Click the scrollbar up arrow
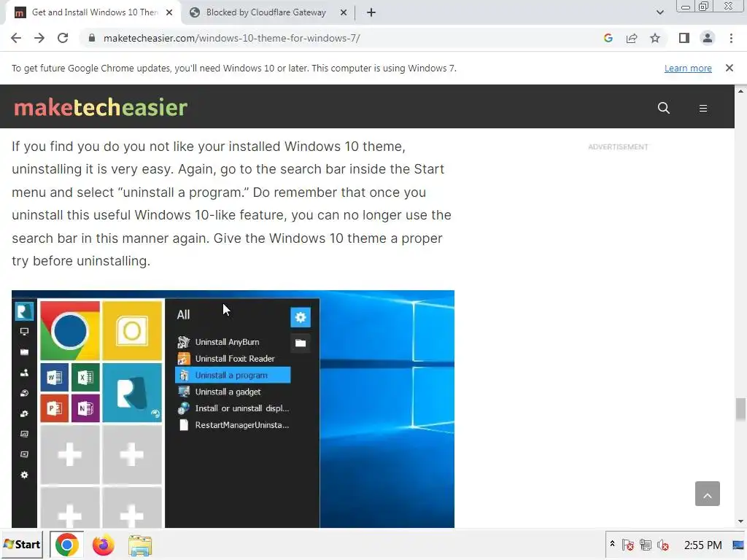 pos(740,90)
